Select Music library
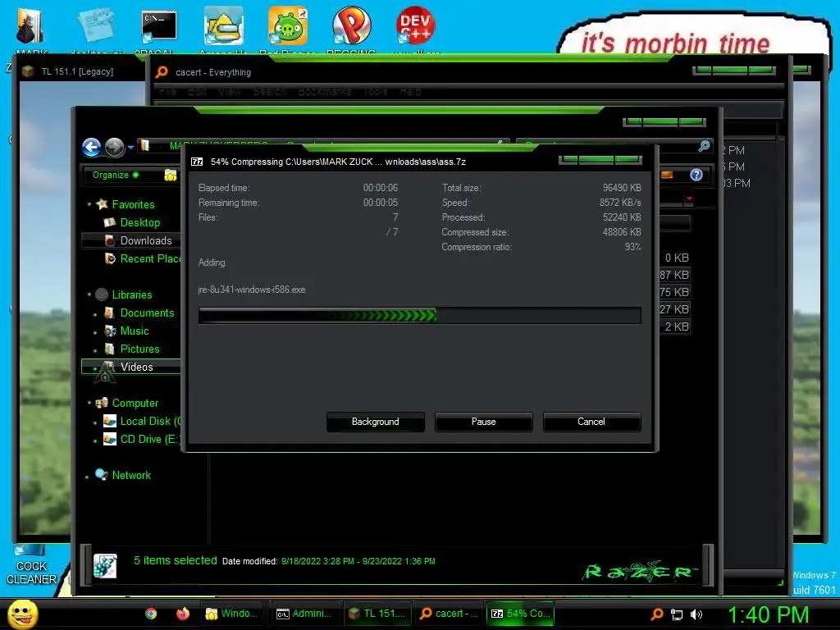The image size is (840, 630). click(x=134, y=331)
